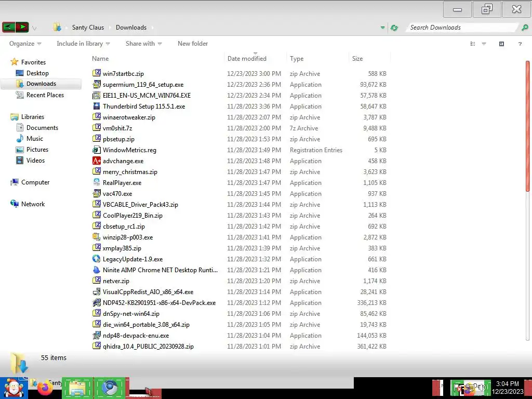Select CoolPlayer219_Bin.zip file name
Viewport: 532px width, 399px height.
pos(132,216)
